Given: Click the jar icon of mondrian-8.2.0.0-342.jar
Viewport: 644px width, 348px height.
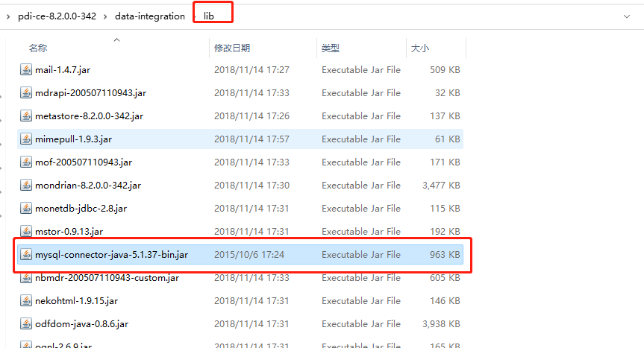Looking at the screenshot, I should point(26,186).
